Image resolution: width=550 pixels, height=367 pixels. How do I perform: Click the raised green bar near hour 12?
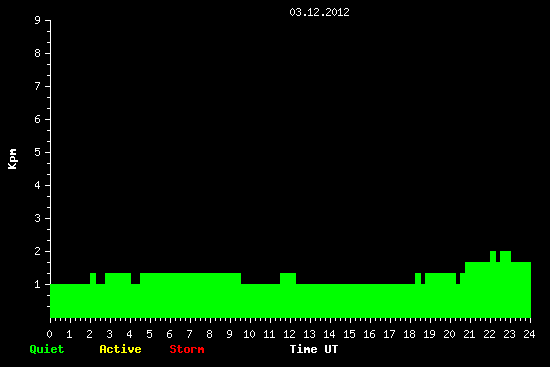tap(288, 279)
